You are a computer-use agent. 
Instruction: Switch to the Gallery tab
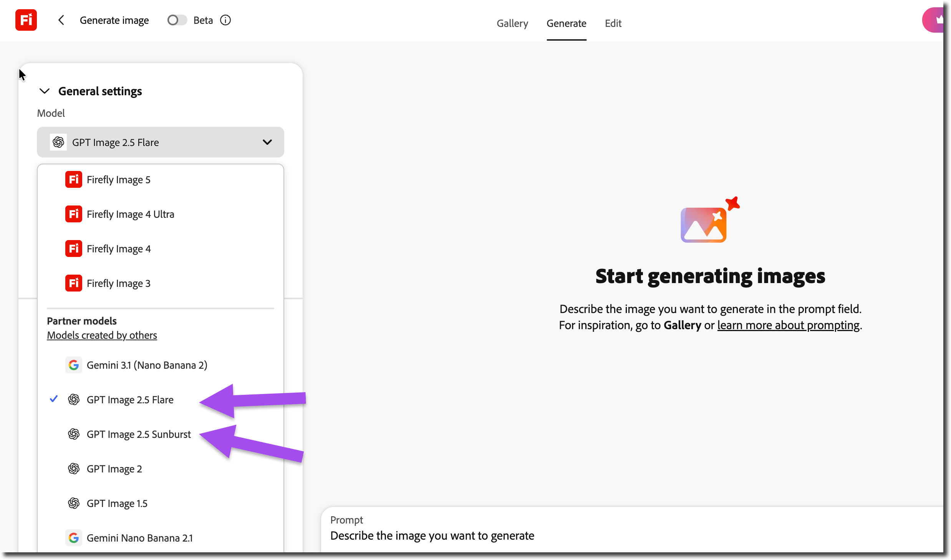(512, 23)
